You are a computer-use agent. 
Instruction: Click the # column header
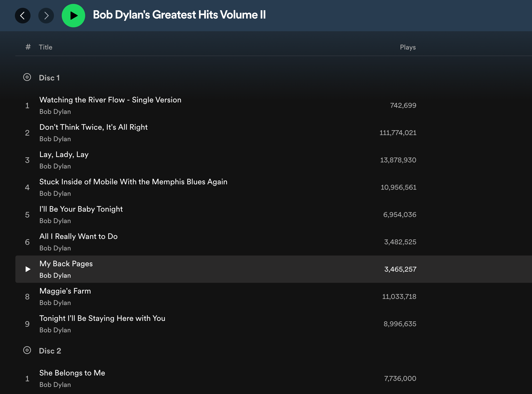click(28, 47)
